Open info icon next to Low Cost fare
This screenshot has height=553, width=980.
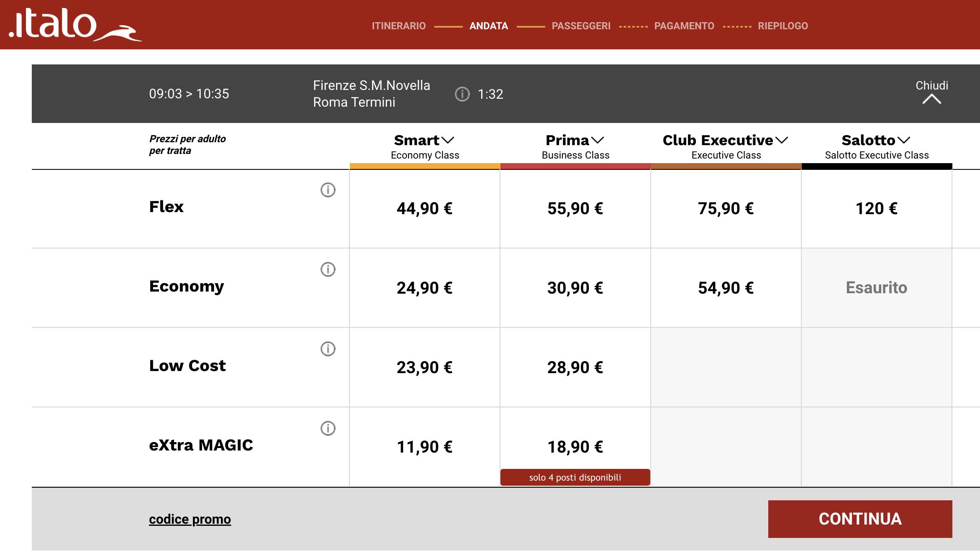tap(328, 349)
